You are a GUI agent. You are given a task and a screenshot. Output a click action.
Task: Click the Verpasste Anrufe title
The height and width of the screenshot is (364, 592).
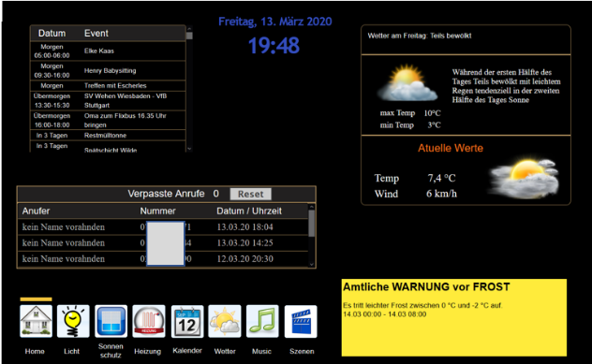[166, 194]
